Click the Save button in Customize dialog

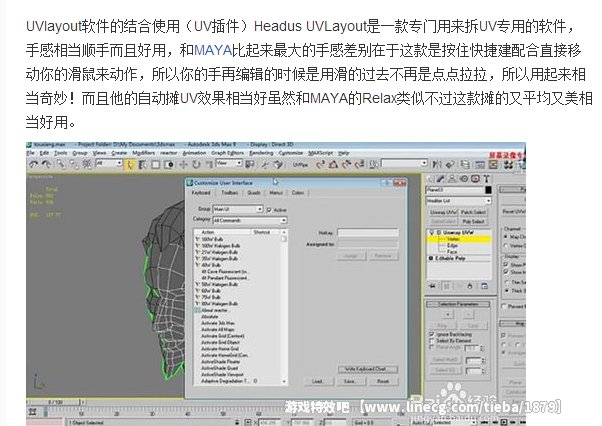349,381
